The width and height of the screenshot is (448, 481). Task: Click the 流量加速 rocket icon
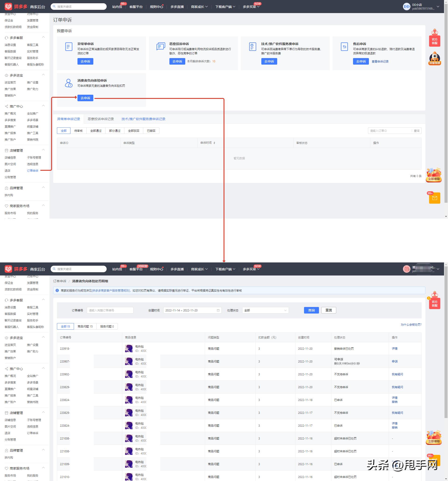[x=434, y=59]
